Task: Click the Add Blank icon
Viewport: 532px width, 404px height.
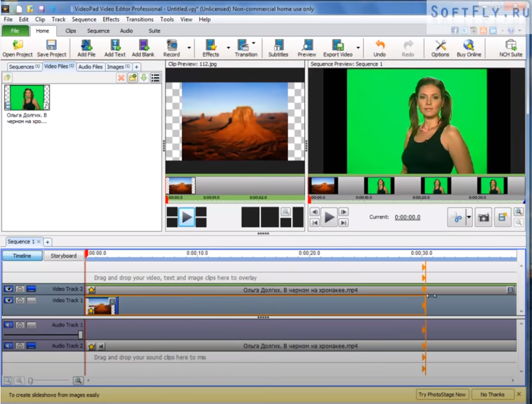Action: [x=143, y=48]
